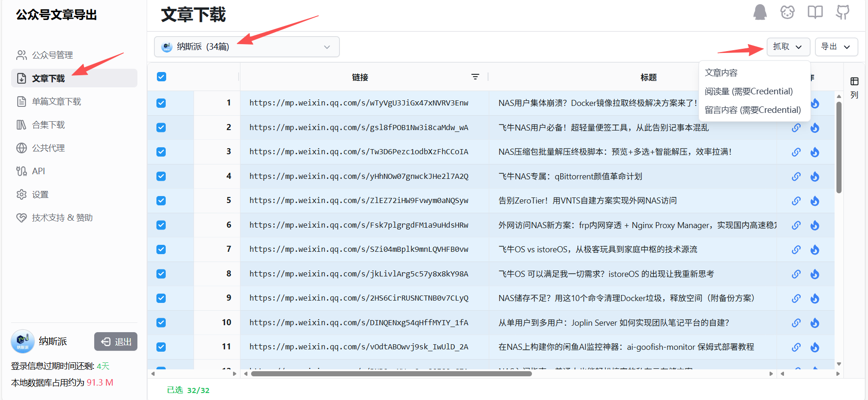Click the bear face icon in header

point(787,13)
